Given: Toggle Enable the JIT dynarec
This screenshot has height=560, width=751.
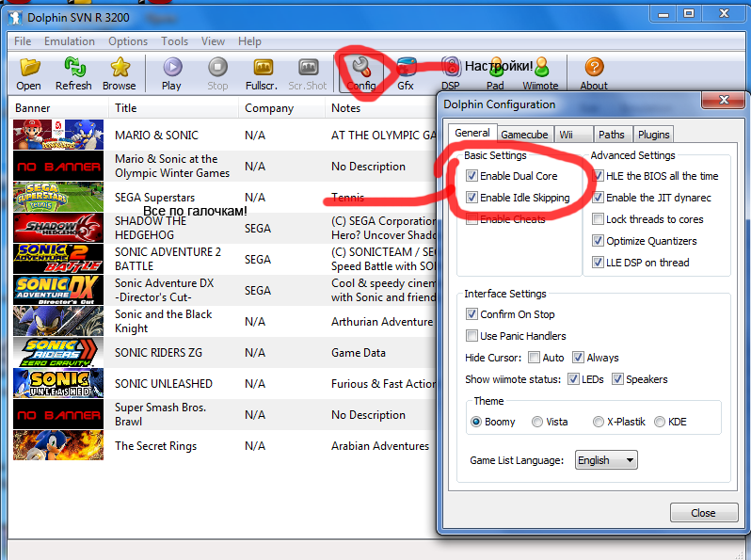Looking at the screenshot, I should (x=598, y=198).
